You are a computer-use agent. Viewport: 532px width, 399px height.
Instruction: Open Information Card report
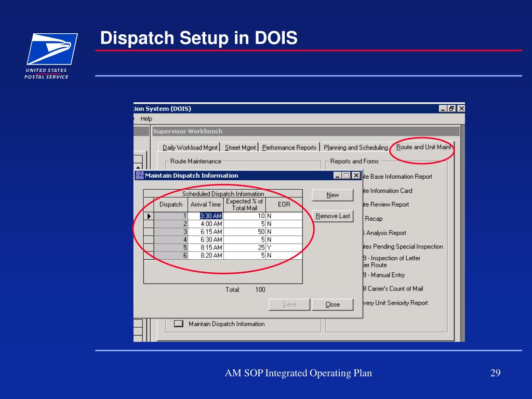point(388,191)
